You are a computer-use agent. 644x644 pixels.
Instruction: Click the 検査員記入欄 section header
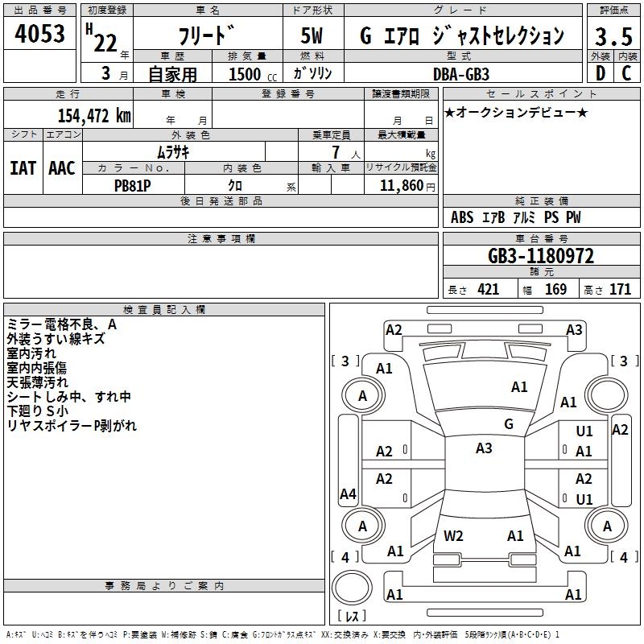click(164, 310)
